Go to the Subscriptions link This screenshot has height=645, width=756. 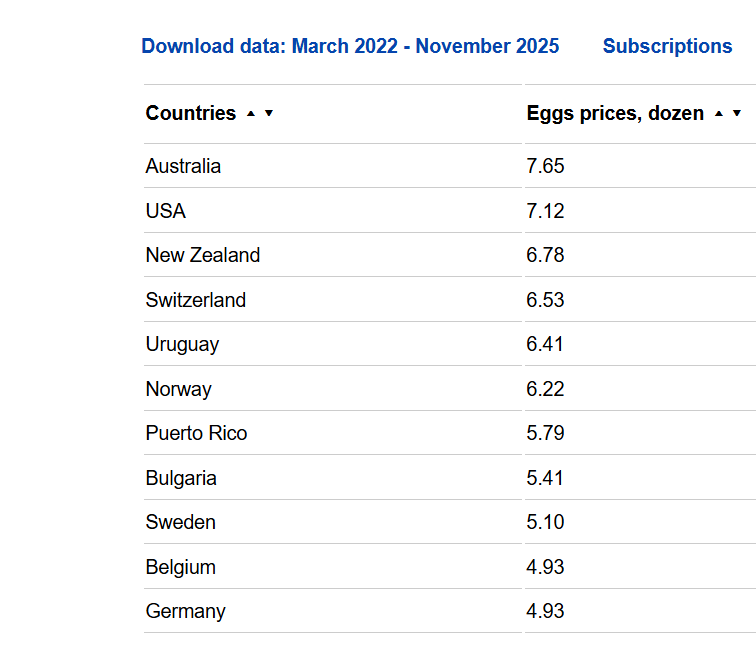667,46
